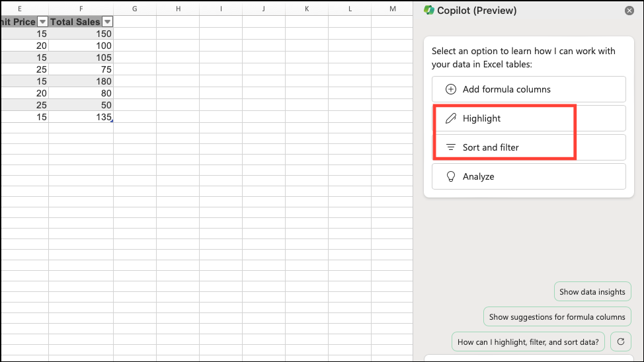Ask how to highlight, filter, sort data
The image size is (644, 362).
(x=528, y=342)
